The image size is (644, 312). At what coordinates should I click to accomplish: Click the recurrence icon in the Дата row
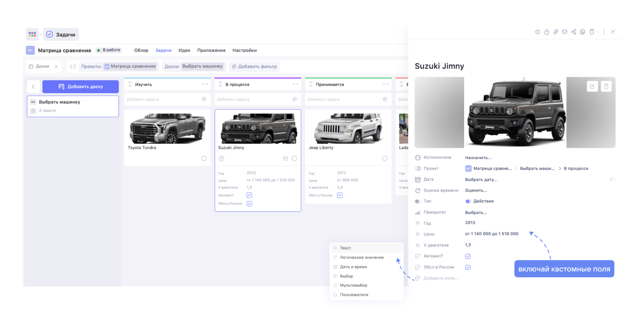tap(612, 179)
